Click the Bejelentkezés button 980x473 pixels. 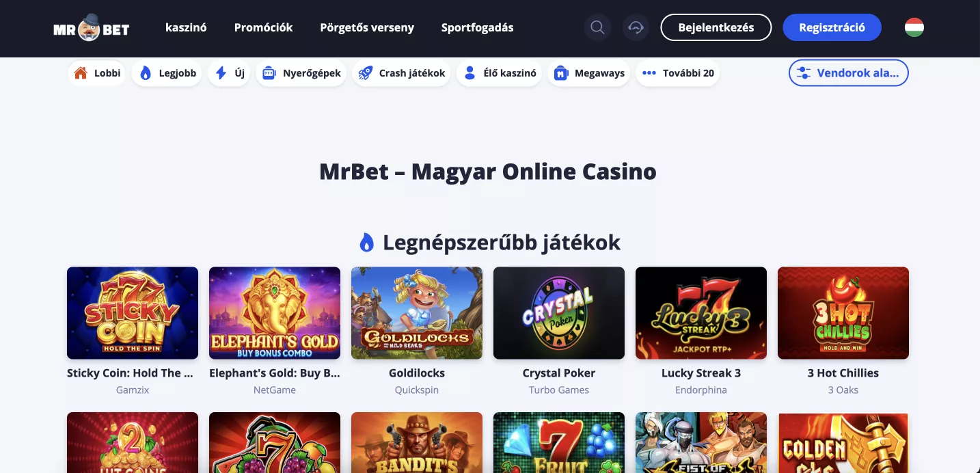(x=716, y=28)
